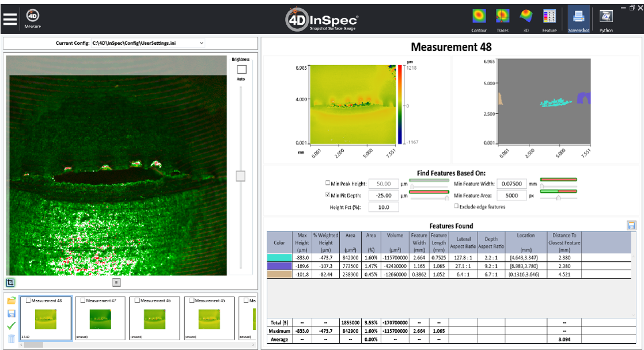Check the Exclude edge features option
Image resolution: width=644 pixels, height=350 pixels.
click(x=457, y=206)
